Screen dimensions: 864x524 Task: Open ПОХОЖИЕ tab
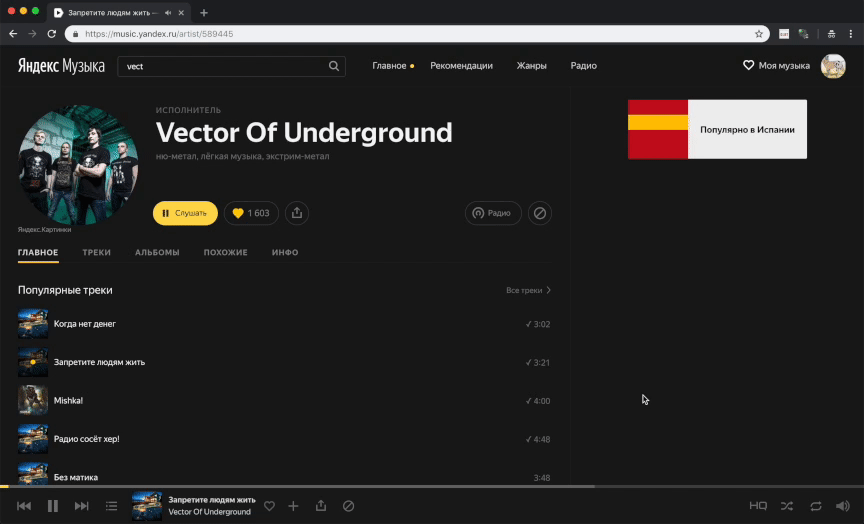point(225,252)
